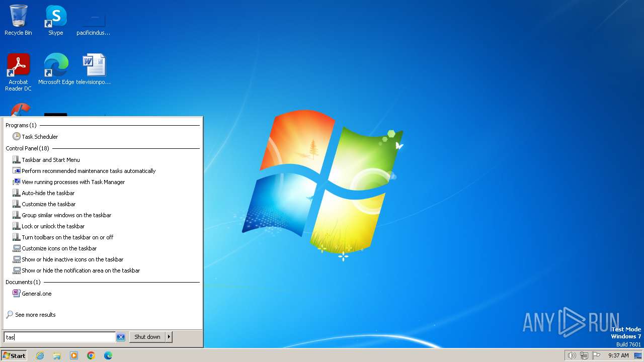The image size is (644, 362).
Task: Expand the Shut down options arrow
Action: 169,337
